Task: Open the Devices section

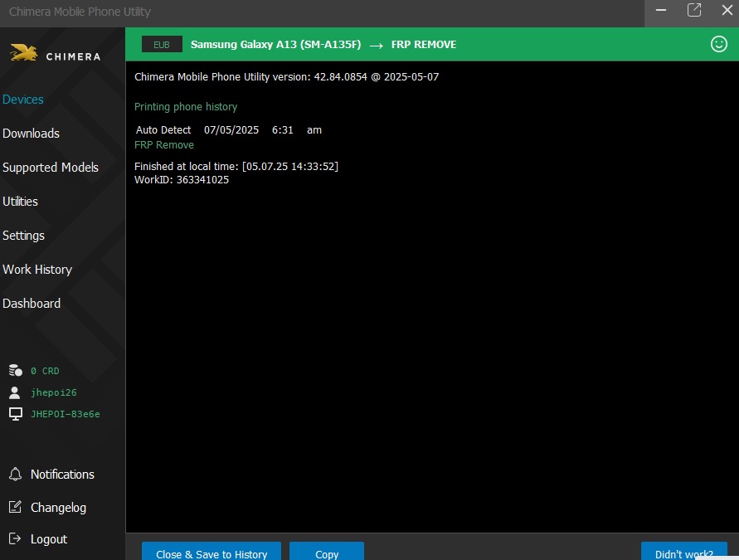Action: pyautogui.click(x=23, y=100)
